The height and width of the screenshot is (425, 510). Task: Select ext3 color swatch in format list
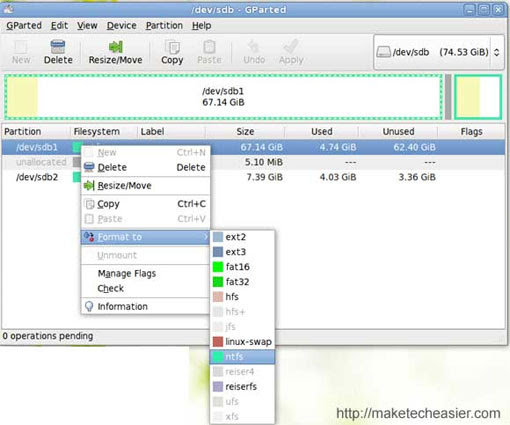(x=218, y=252)
